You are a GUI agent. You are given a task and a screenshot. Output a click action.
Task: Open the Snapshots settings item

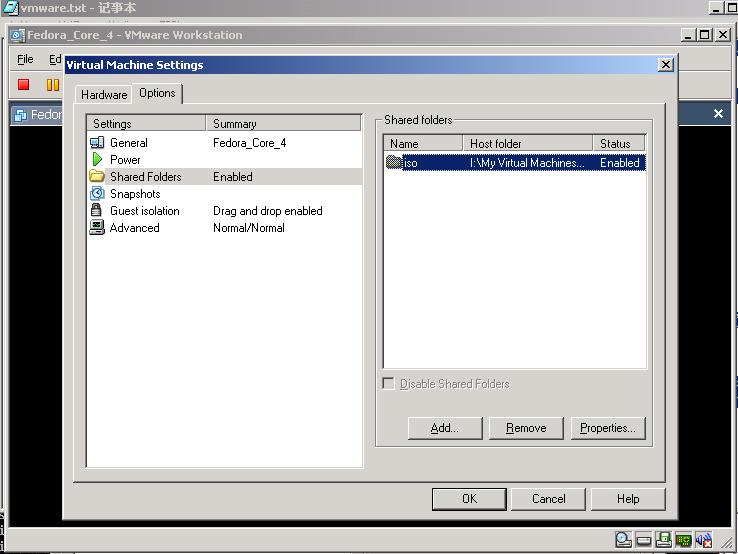(135, 193)
